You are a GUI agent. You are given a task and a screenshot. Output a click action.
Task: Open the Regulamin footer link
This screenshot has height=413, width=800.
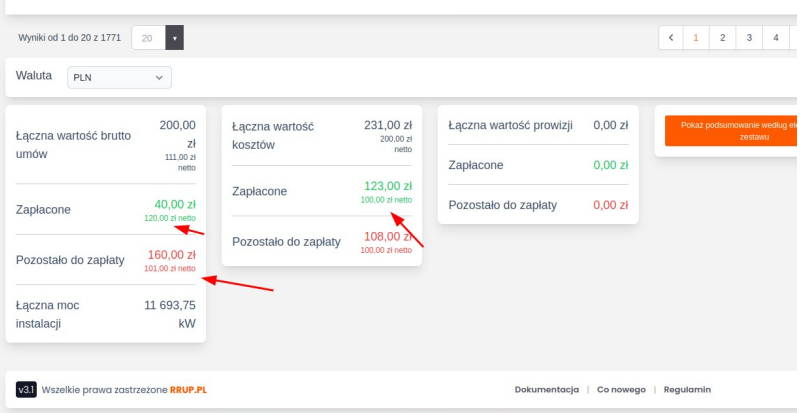pos(687,389)
